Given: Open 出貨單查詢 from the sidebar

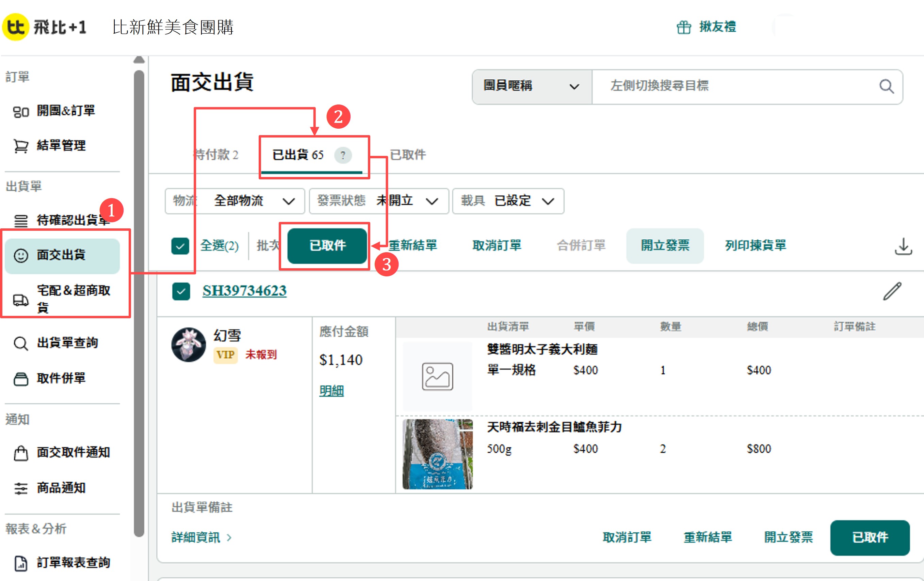Looking at the screenshot, I should 67,343.
